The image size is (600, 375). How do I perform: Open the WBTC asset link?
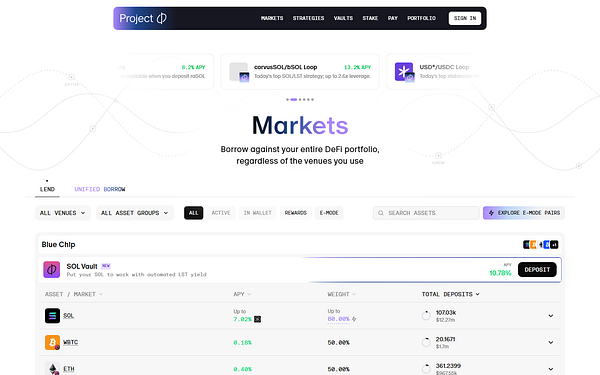coord(70,342)
